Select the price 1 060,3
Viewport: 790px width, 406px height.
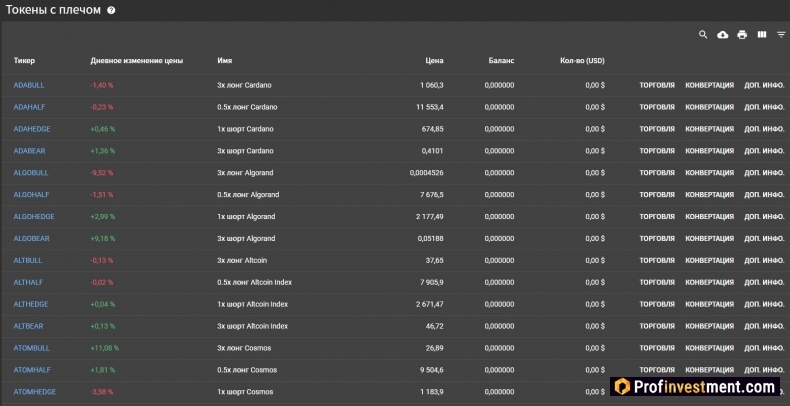coord(432,85)
